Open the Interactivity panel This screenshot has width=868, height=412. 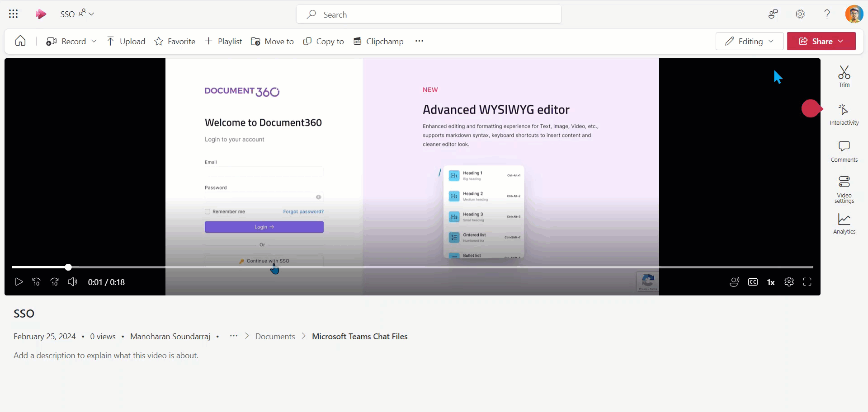(x=844, y=115)
